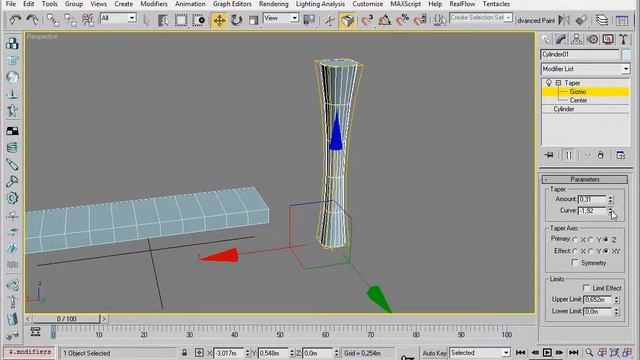Click the Cylinder01 object color swatch
Viewport: 640px width, 360px height.
tap(626, 54)
